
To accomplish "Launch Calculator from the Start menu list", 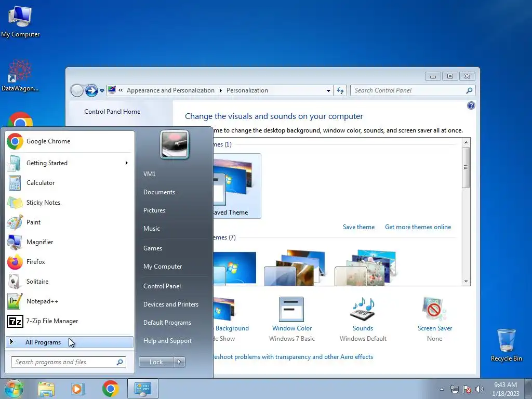I will (70, 183).
